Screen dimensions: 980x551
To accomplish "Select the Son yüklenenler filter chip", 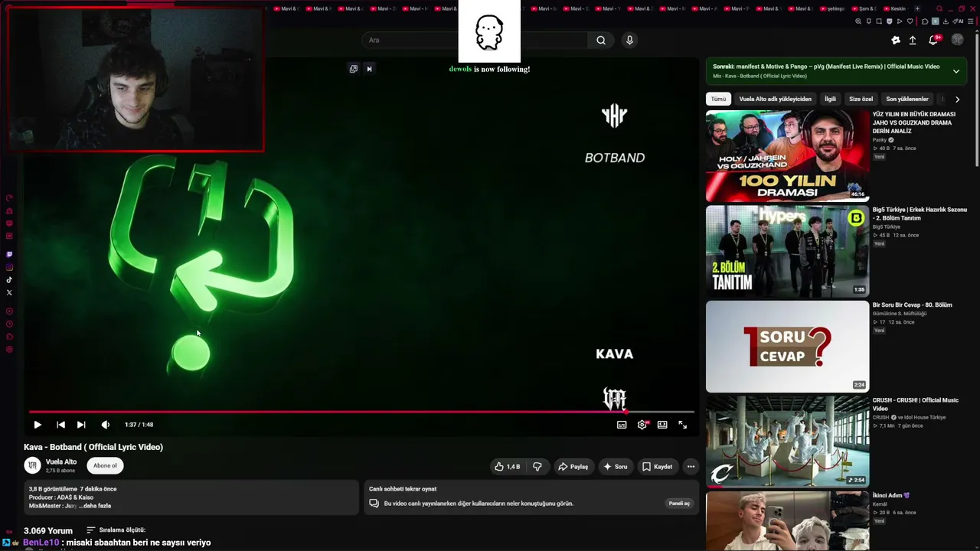I will click(x=907, y=99).
